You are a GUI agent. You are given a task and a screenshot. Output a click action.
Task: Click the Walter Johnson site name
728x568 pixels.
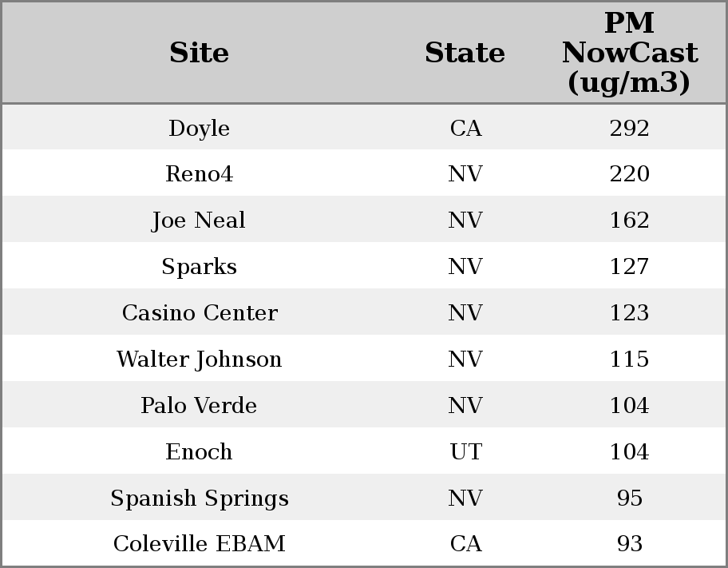[x=199, y=359]
